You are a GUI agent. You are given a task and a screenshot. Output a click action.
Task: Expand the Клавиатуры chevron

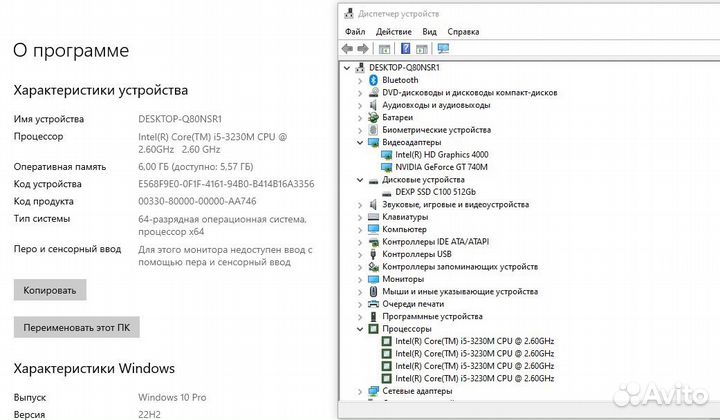(360, 217)
